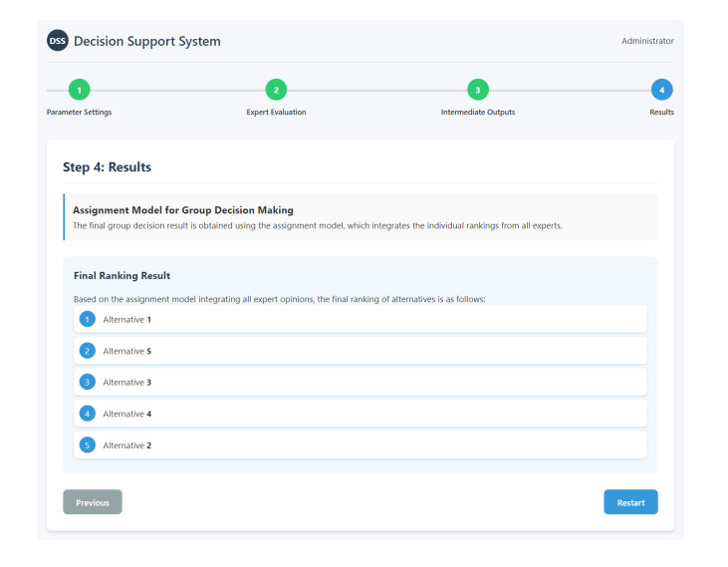Select step 2 circle in progress bar

click(277, 90)
